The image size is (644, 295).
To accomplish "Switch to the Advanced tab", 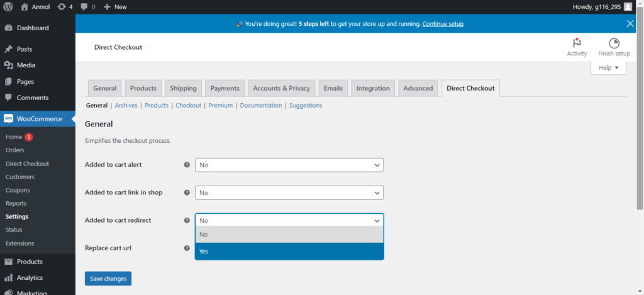I will (418, 88).
